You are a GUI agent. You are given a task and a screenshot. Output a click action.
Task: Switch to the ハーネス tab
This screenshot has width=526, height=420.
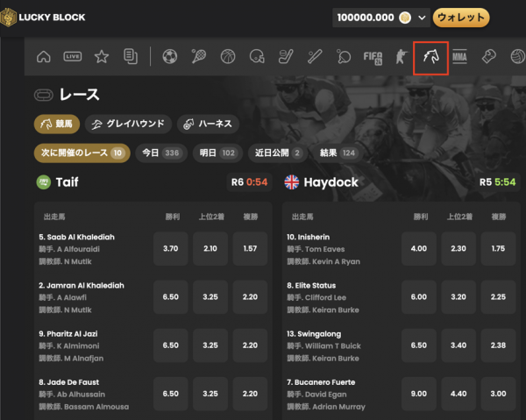208,125
